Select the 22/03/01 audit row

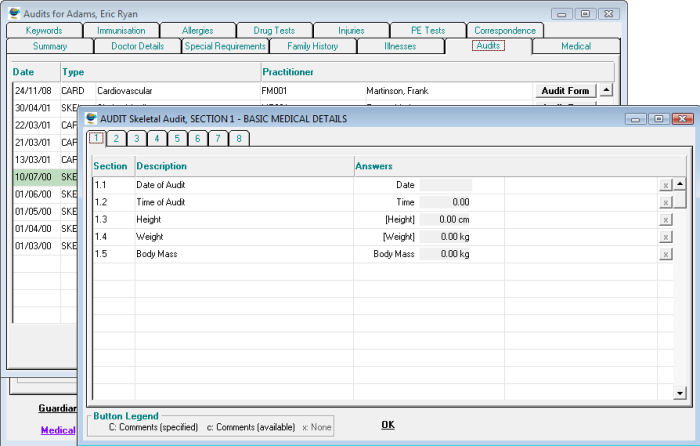(x=46, y=125)
